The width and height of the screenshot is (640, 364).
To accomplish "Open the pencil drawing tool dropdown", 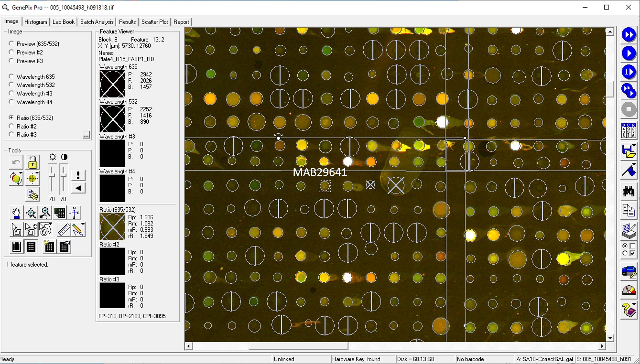I will click(83, 224).
